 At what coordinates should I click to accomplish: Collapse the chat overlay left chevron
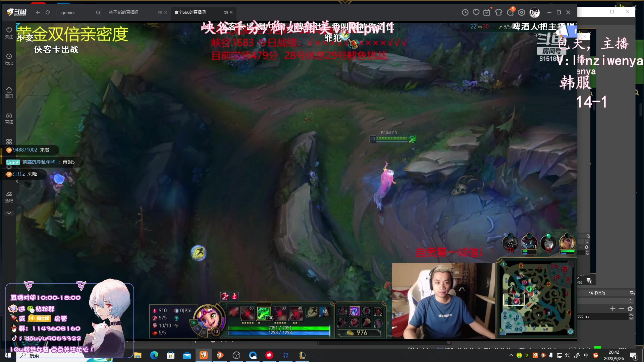17,181
